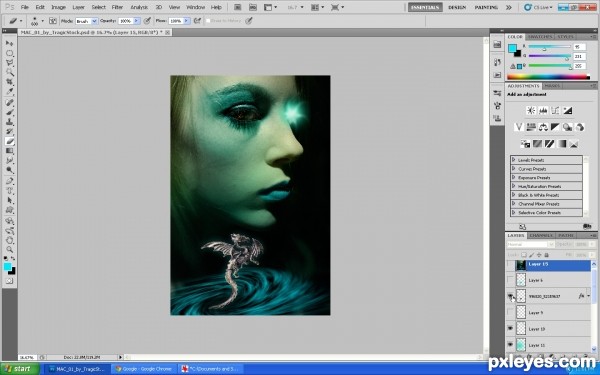Select the Pen tool
Viewport: 600px width, 375px height.
point(10,181)
